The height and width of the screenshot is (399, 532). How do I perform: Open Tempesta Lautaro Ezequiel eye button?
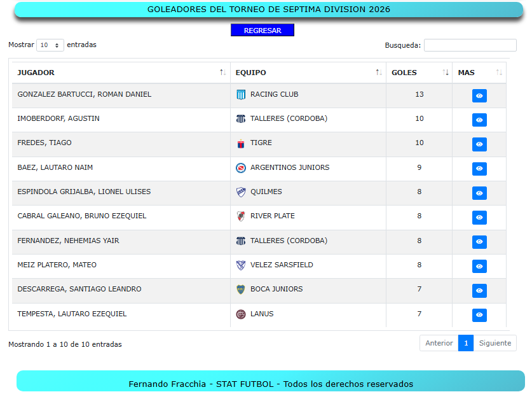tap(479, 315)
